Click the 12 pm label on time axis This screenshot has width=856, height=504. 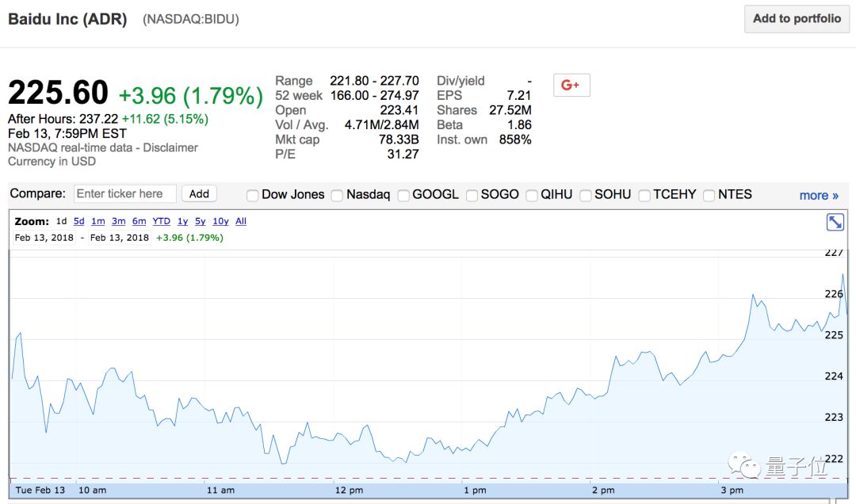[x=349, y=491]
